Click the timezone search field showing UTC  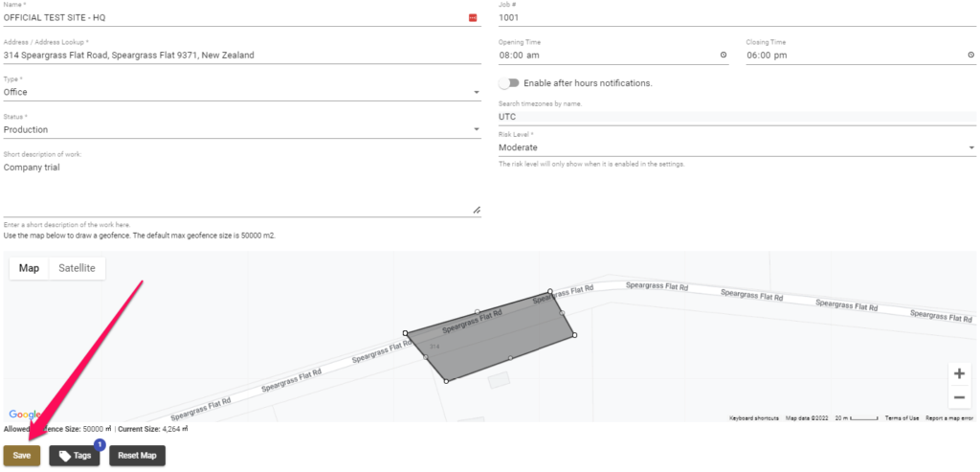pos(738,117)
